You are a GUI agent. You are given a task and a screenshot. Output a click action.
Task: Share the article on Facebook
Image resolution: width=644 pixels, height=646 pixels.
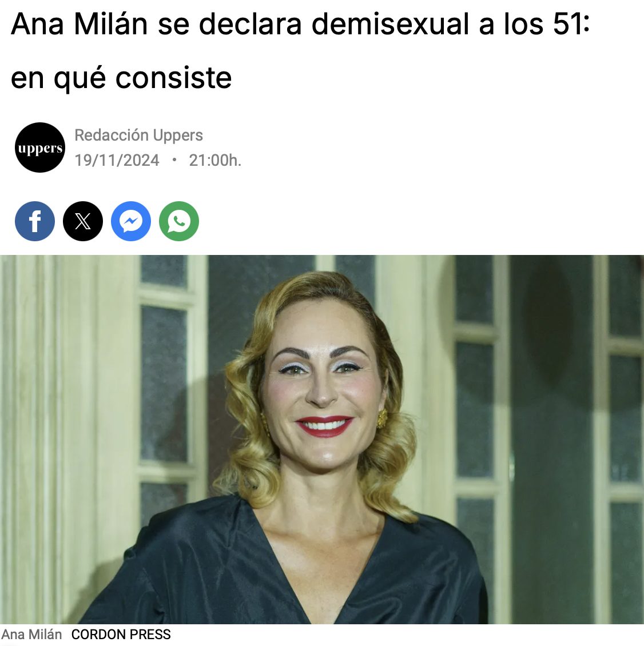click(35, 221)
